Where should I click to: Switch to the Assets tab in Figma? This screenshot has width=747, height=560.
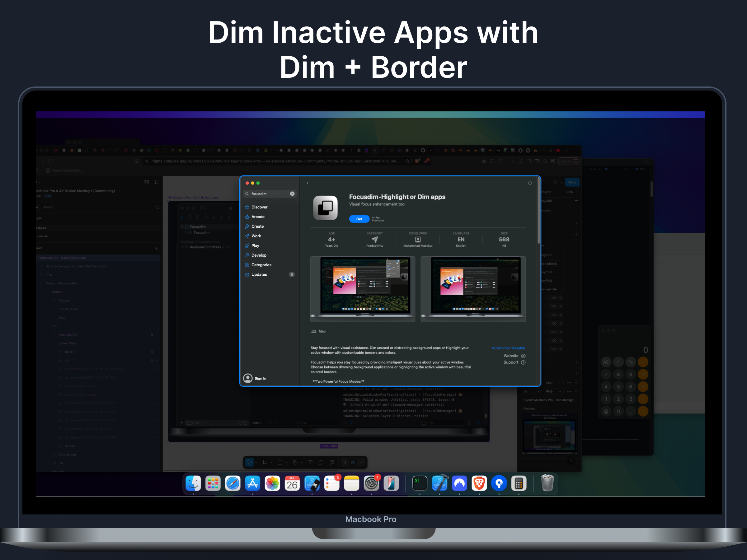click(48, 207)
